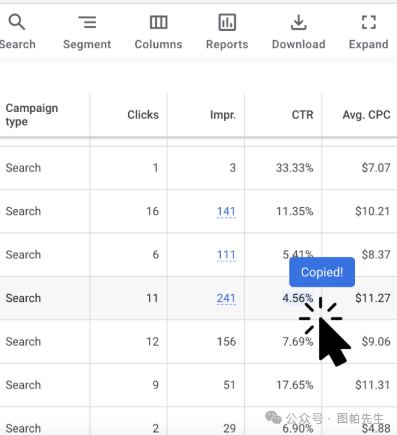Viewport: 397px width, 435px height.
Task: Open the 111 impressions link
Action: (226, 255)
